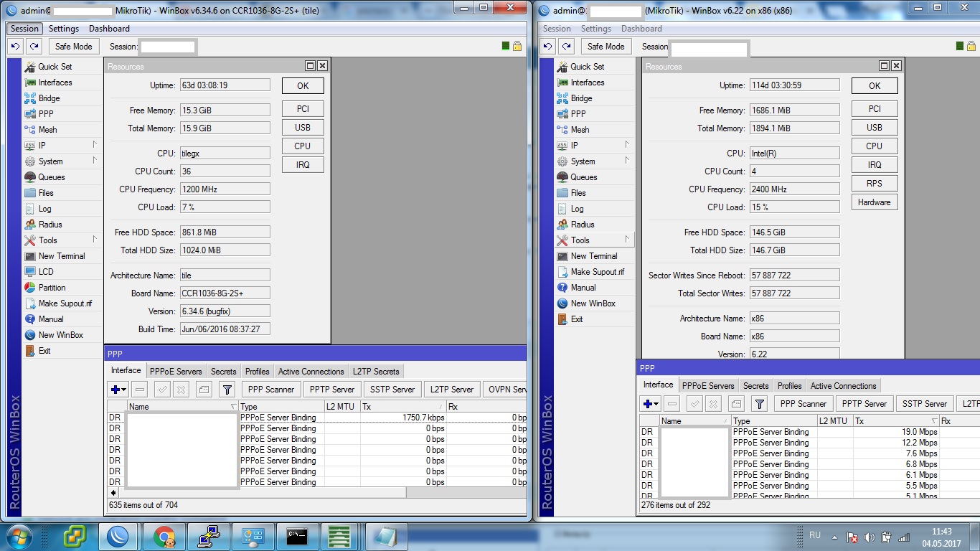Open Queues in the right WinBox sidebar
This screenshot has width=980, height=551.
click(583, 177)
